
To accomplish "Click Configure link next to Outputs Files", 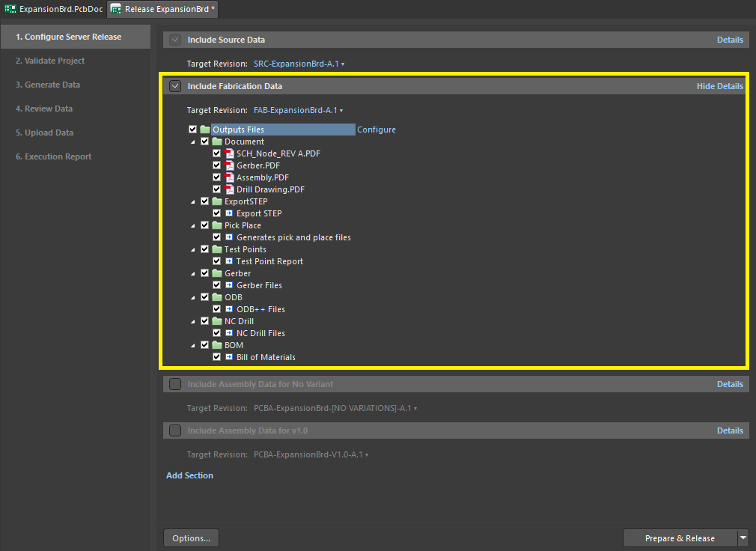I will [376, 130].
